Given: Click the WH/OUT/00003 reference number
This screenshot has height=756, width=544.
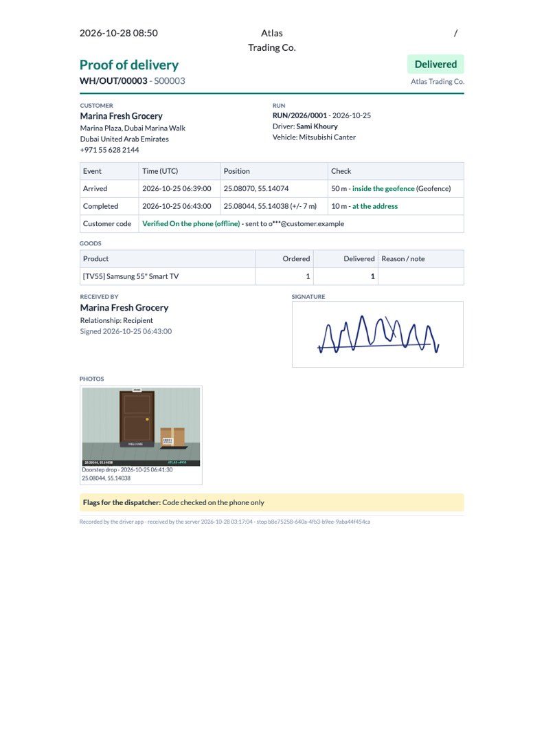Looking at the screenshot, I should pyautogui.click(x=113, y=80).
